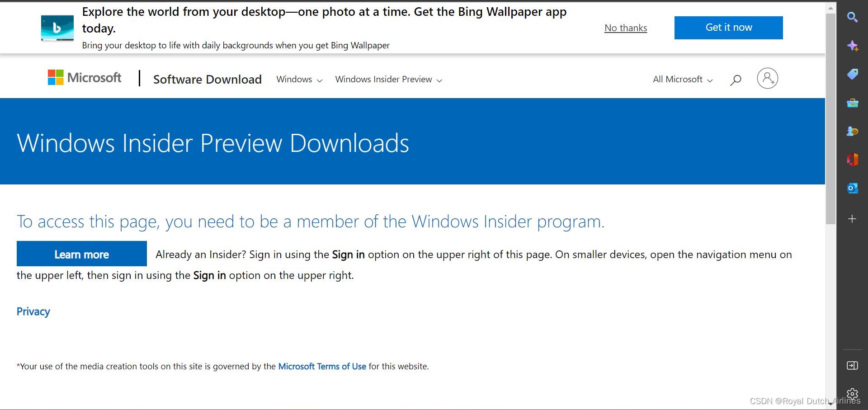
Task: Open the Shopping tag icon in sidebar
Action: pos(853,74)
